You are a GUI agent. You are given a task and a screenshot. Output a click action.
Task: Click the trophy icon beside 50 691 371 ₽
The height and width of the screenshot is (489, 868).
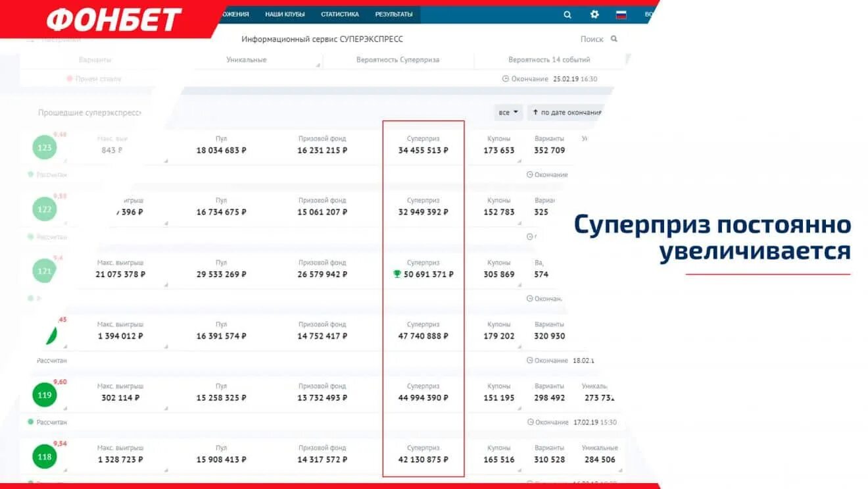(397, 274)
